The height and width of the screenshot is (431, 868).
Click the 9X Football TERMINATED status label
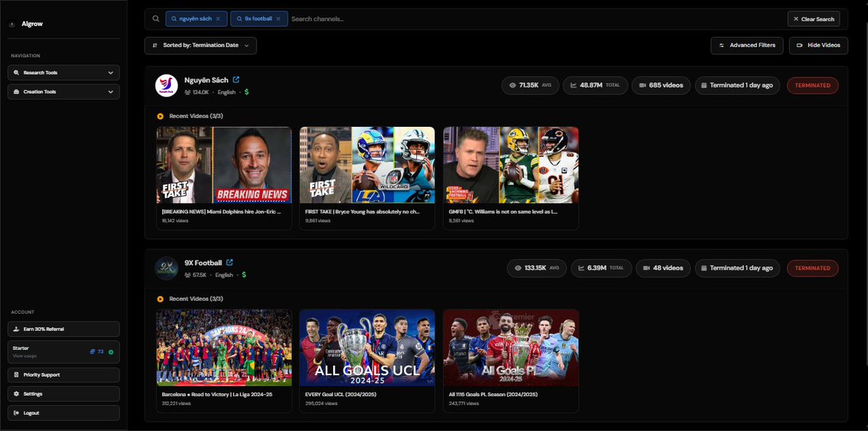tap(813, 268)
